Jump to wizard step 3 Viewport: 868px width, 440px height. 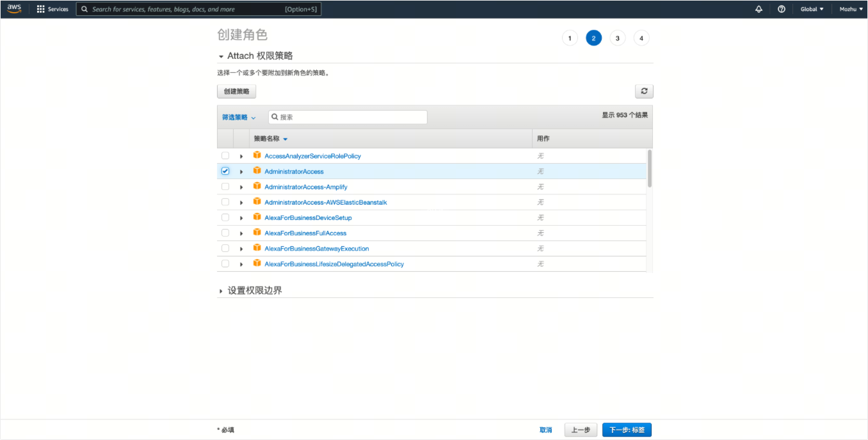tap(617, 38)
